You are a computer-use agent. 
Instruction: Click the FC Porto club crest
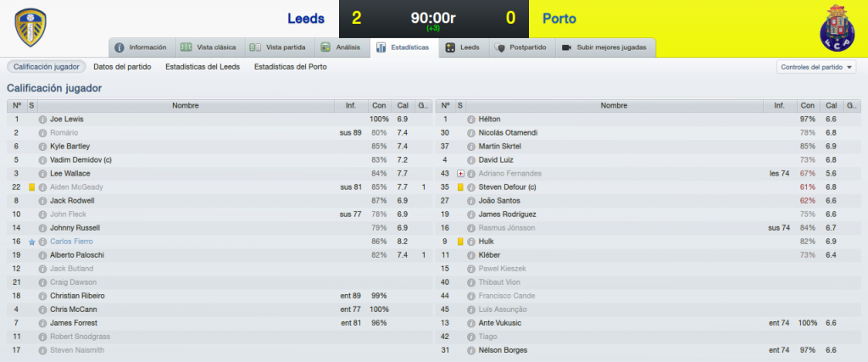(x=837, y=28)
